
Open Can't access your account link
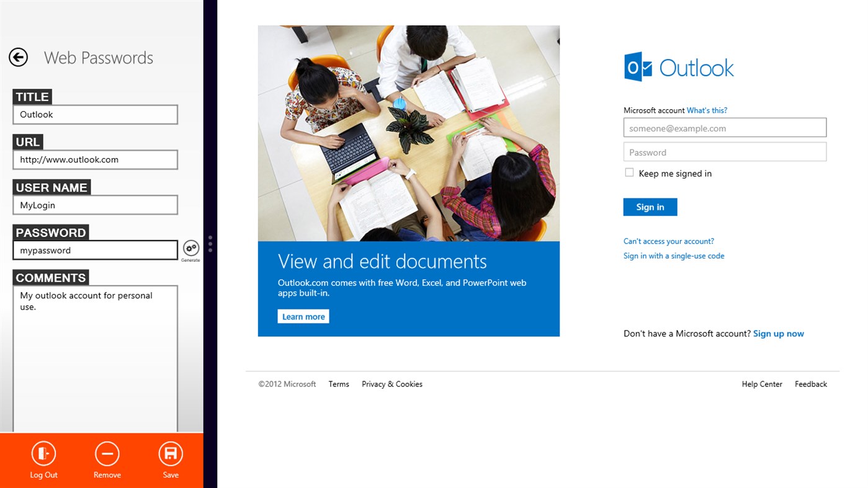click(x=668, y=241)
